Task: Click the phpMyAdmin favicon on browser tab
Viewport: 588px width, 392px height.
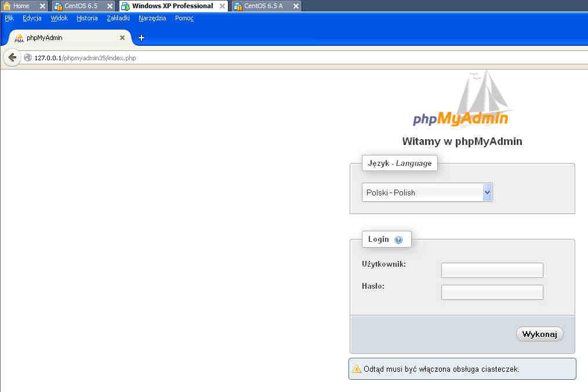Action: (x=19, y=38)
